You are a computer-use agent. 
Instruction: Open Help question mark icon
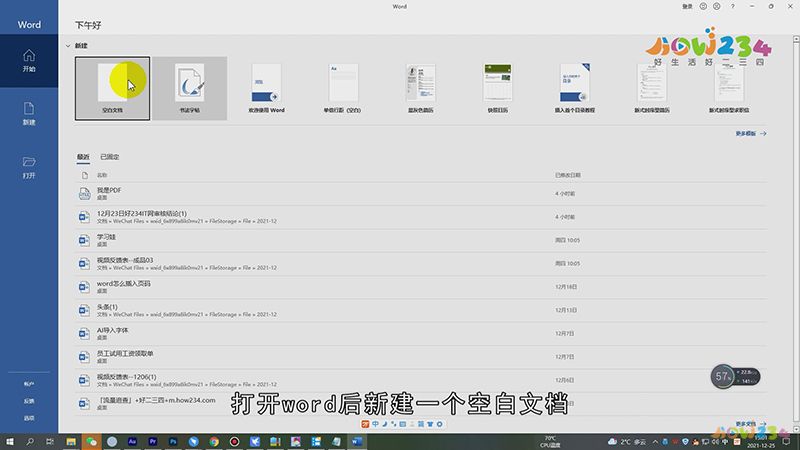click(x=733, y=6)
